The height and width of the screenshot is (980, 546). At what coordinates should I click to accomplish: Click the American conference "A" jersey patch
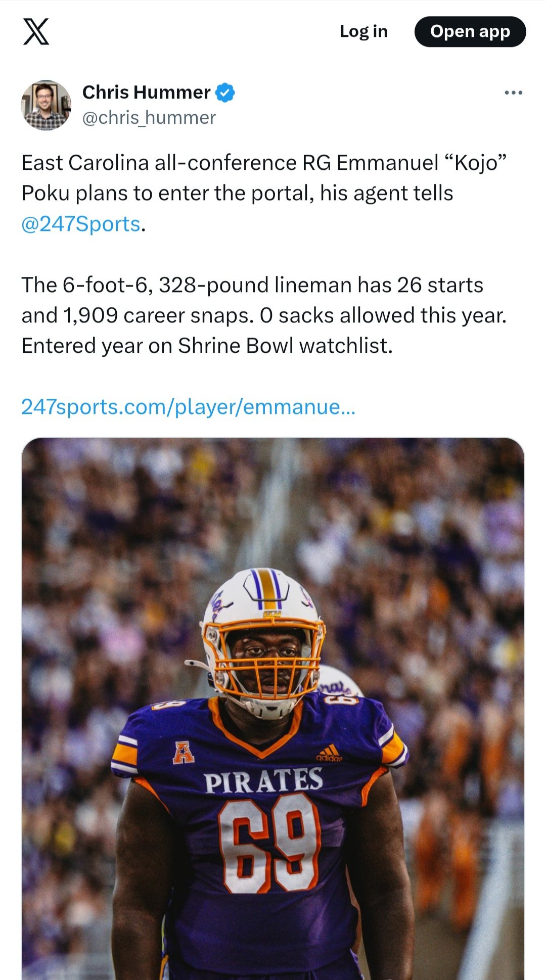pos(184,752)
